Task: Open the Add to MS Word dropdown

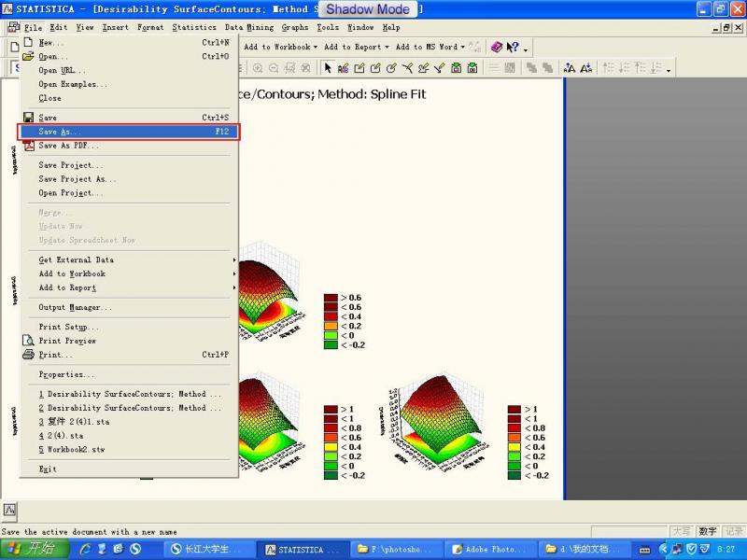Action: click(x=430, y=47)
